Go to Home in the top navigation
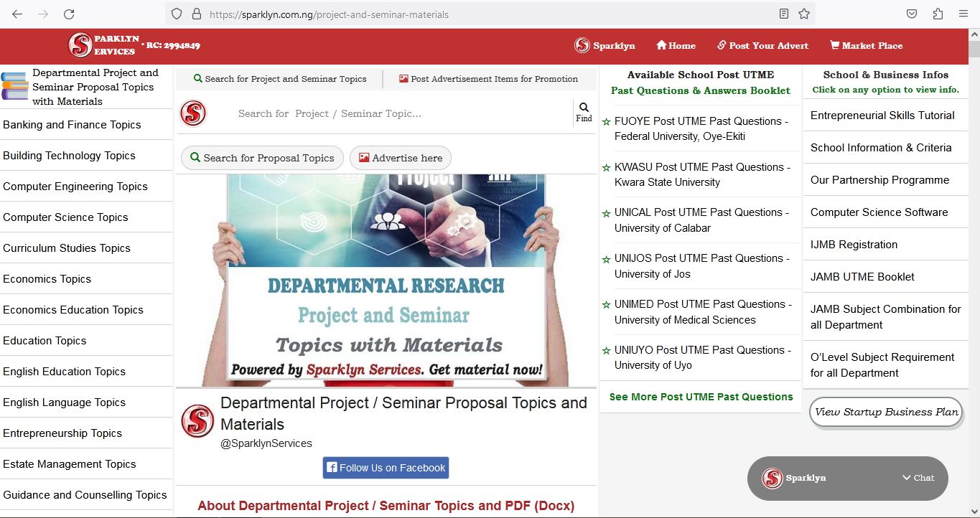Screen dimensions: 980x518 pyautogui.click(x=676, y=45)
